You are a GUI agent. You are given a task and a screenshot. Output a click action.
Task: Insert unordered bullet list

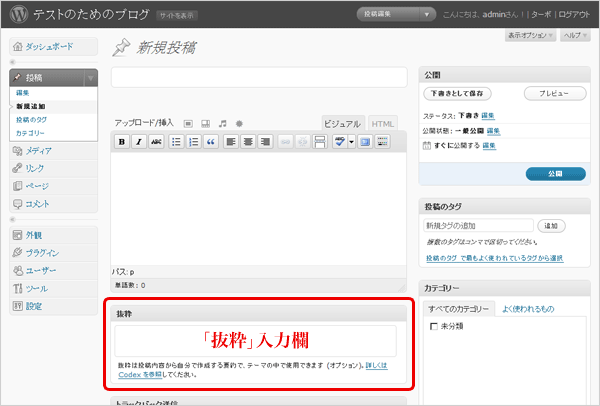click(176, 142)
